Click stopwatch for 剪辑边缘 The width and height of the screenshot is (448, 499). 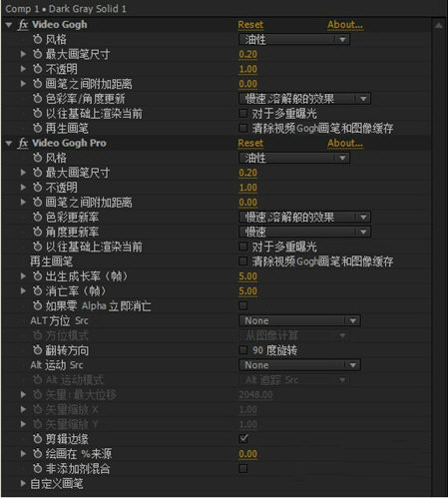click(x=37, y=439)
